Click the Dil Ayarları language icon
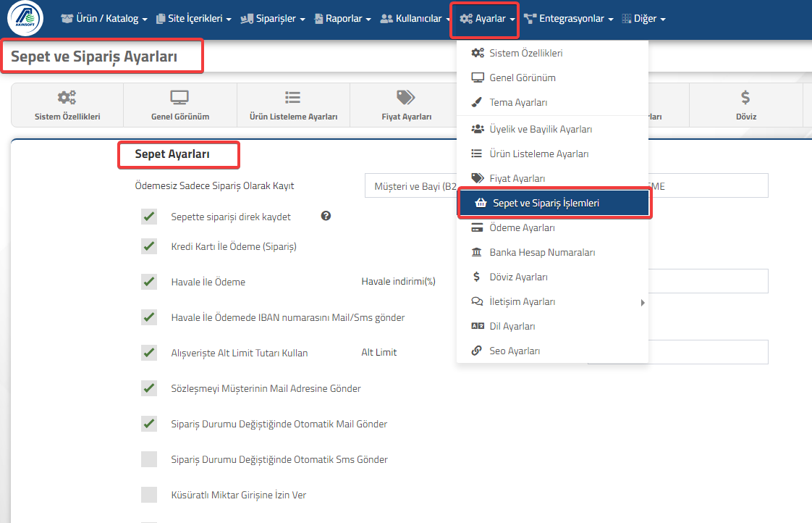The height and width of the screenshot is (523, 812). tap(478, 326)
